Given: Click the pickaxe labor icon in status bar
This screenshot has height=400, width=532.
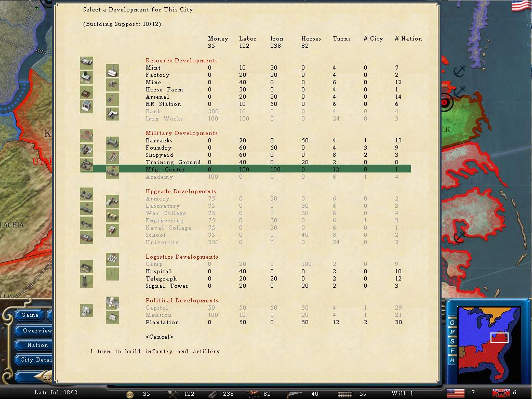Looking at the screenshot, I should coord(172,394).
